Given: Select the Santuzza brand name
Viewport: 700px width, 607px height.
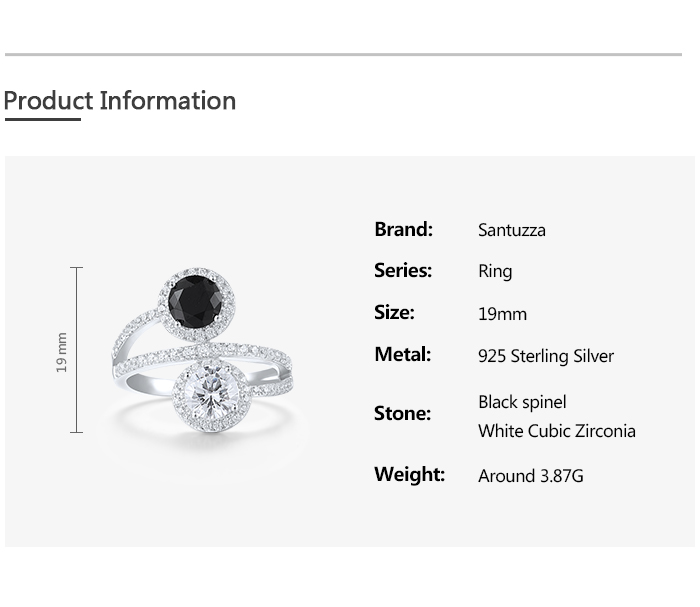Looking at the screenshot, I should 512,230.
